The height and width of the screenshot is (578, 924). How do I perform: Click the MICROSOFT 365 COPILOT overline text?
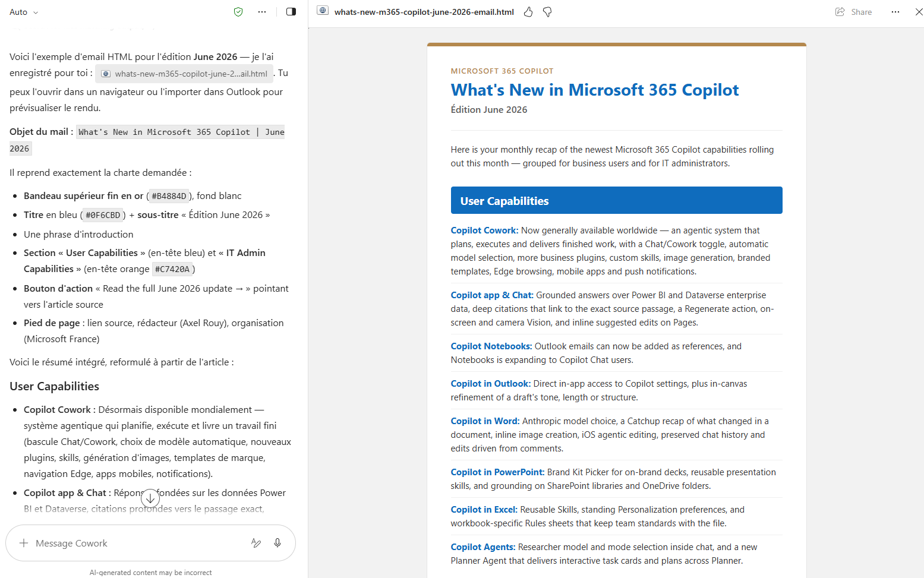pos(502,71)
